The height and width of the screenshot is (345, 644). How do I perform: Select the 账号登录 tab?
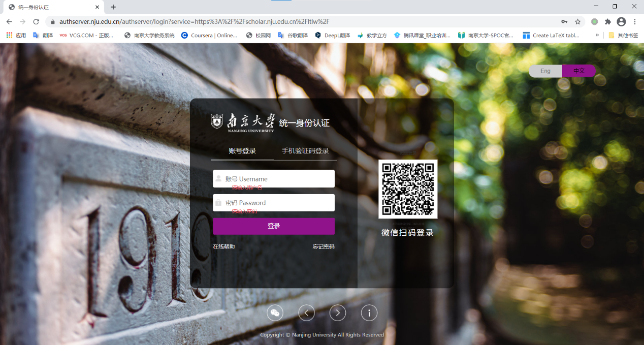point(242,151)
